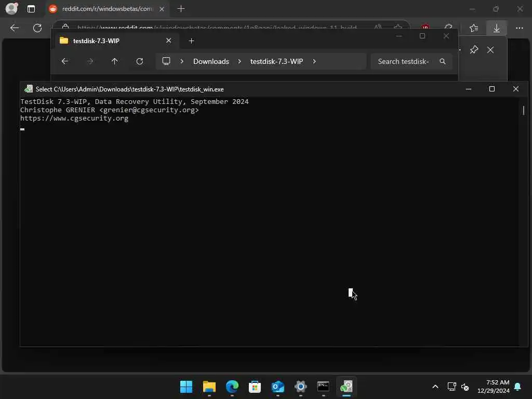Select the reddit windowsbetas browser tab
The height and width of the screenshot is (399, 532).
point(107,9)
